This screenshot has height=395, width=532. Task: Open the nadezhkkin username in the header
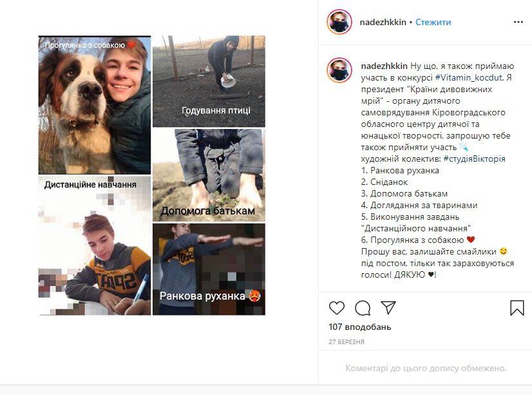point(383,22)
